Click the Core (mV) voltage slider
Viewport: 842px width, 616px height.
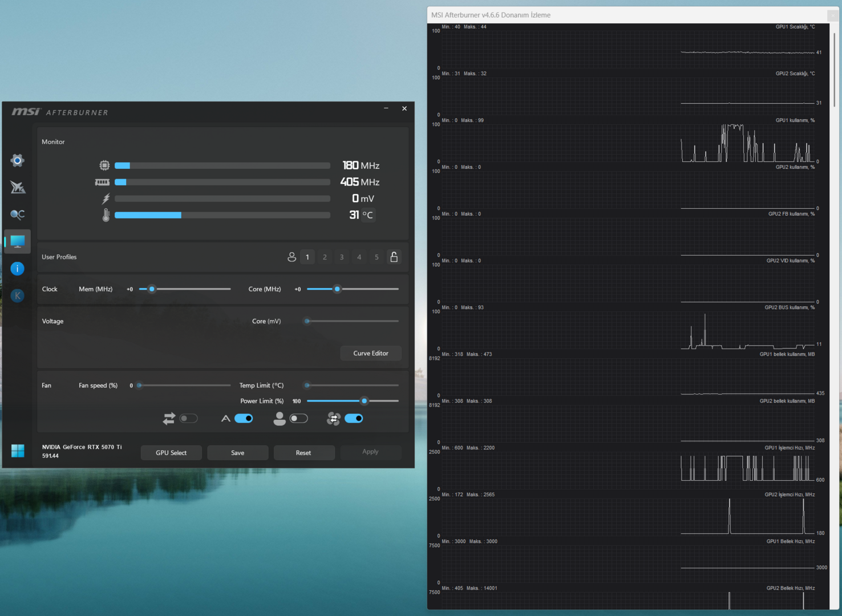(x=353, y=321)
